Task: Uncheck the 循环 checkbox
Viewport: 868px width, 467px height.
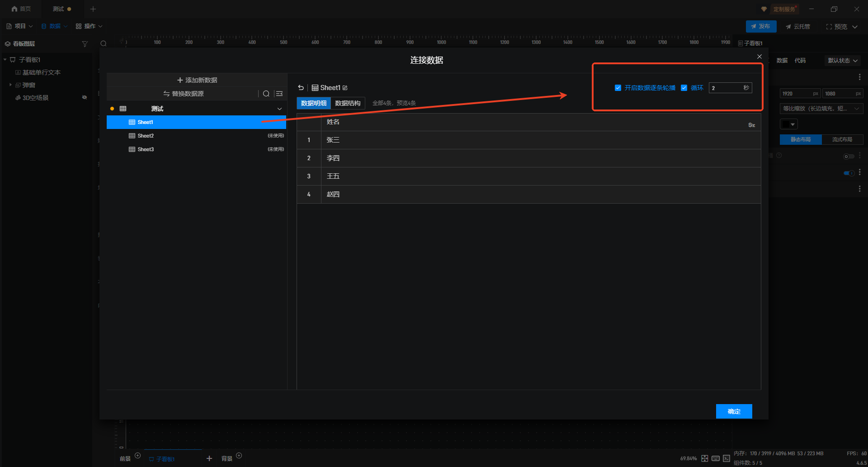Action: tap(684, 88)
